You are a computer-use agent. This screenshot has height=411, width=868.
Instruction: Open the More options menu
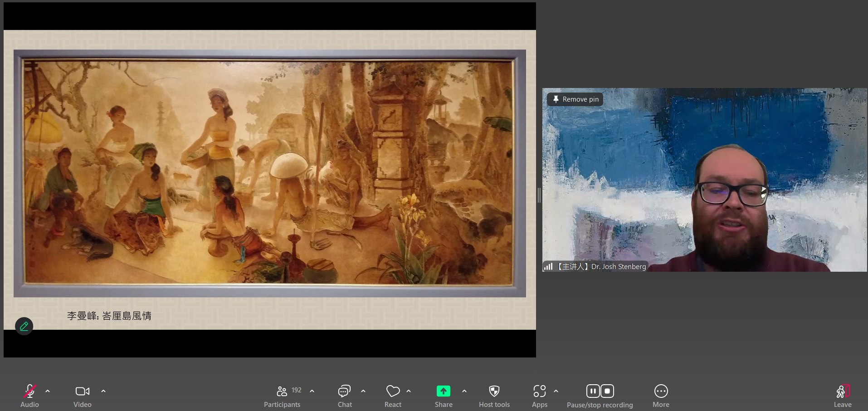[661, 391]
